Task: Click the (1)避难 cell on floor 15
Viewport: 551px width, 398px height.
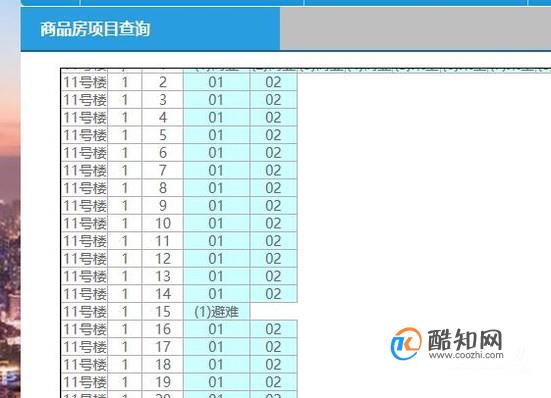Action: click(216, 312)
